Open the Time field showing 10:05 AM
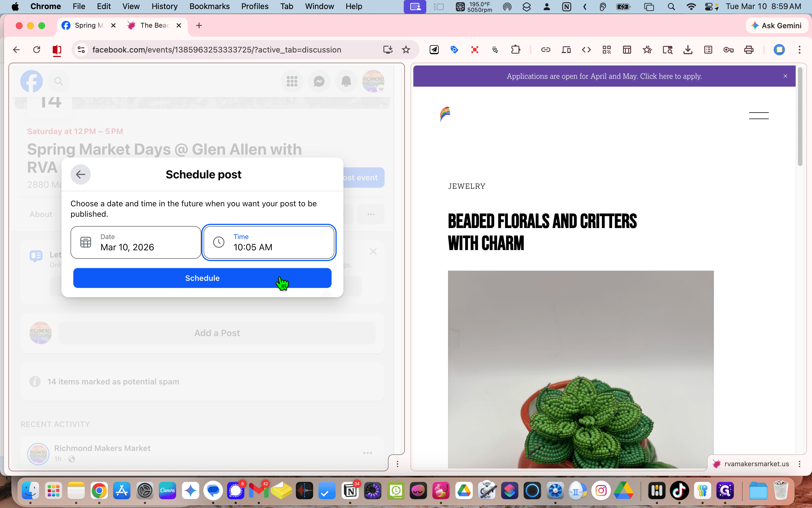Viewport: 812px width, 508px height. pos(269,242)
